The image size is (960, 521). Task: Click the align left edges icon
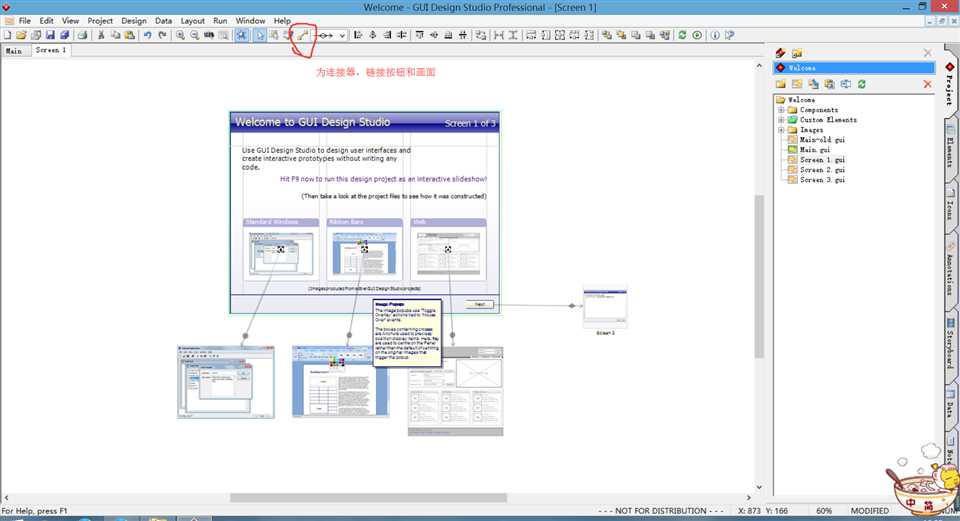358,36
